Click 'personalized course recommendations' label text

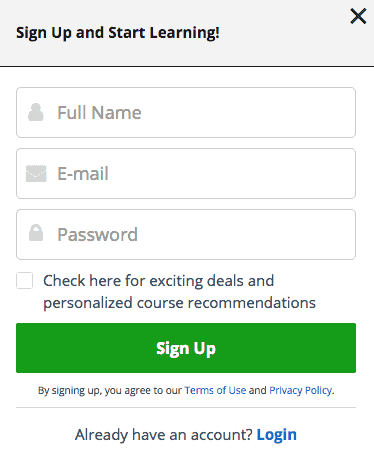(x=179, y=303)
